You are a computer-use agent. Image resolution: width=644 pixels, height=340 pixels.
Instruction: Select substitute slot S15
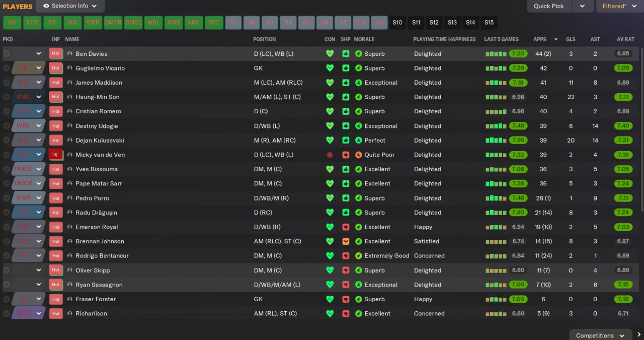click(x=489, y=23)
